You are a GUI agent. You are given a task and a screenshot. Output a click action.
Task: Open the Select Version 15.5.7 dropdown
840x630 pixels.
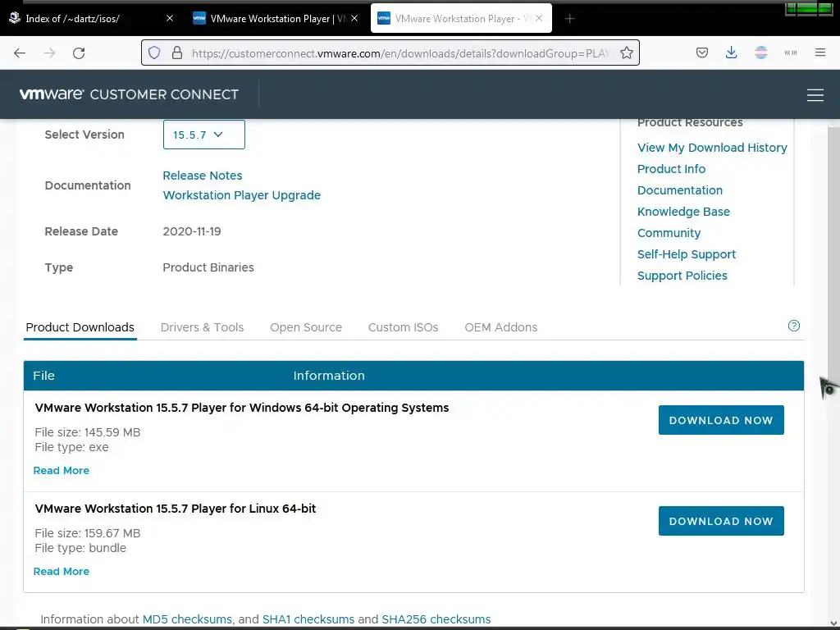(203, 135)
